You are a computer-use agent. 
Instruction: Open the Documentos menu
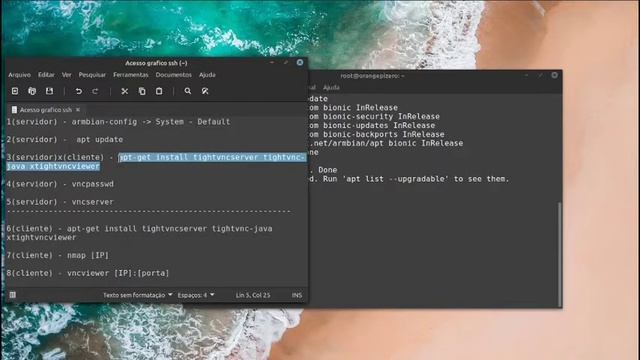173,75
